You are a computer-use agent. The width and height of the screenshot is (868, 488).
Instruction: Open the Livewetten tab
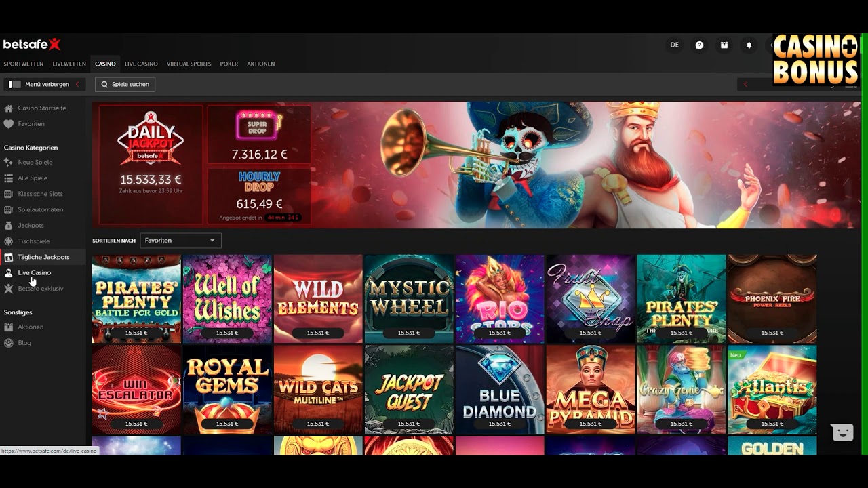[x=69, y=64]
